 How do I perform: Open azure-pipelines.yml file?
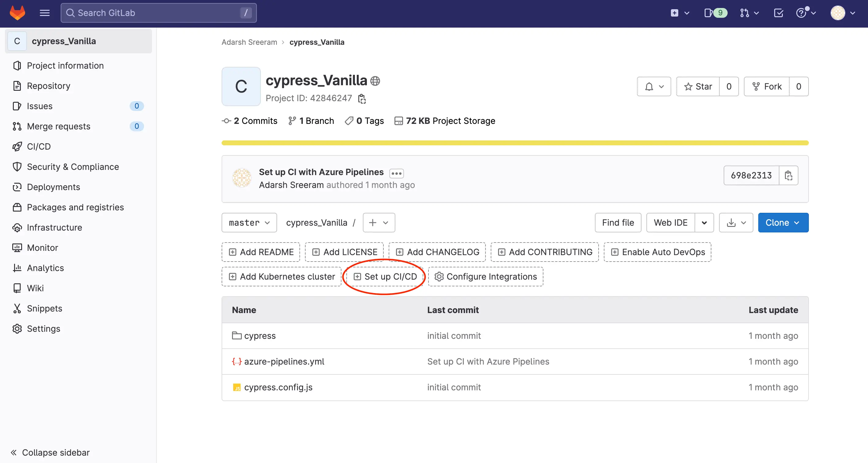284,361
